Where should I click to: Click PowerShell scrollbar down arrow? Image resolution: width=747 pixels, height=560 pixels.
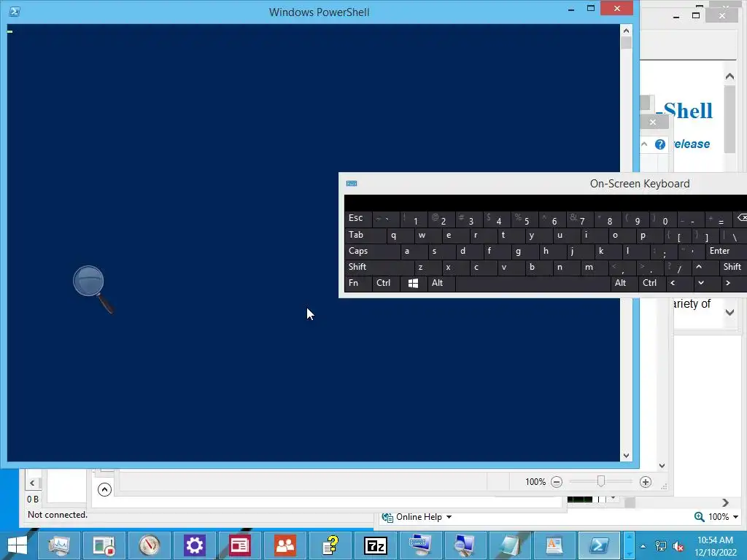click(626, 456)
